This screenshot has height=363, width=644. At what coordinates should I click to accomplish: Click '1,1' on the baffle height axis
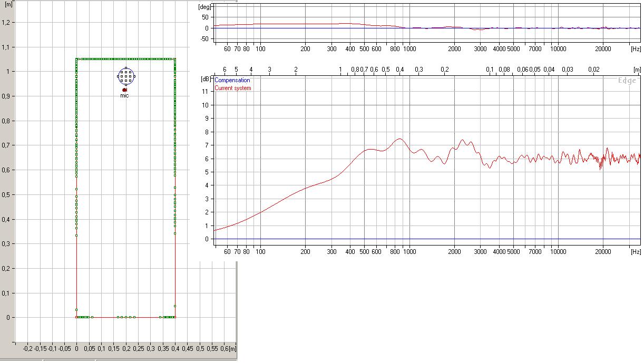6,47
